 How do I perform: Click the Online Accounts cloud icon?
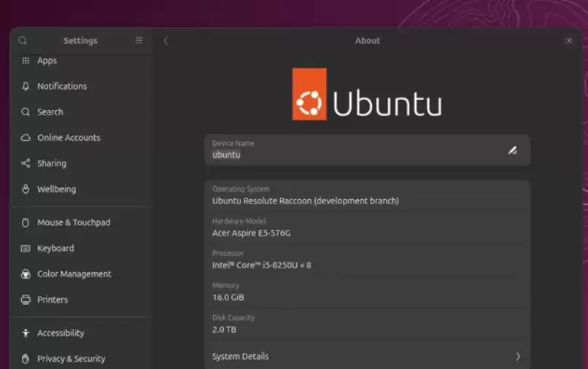(26, 138)
